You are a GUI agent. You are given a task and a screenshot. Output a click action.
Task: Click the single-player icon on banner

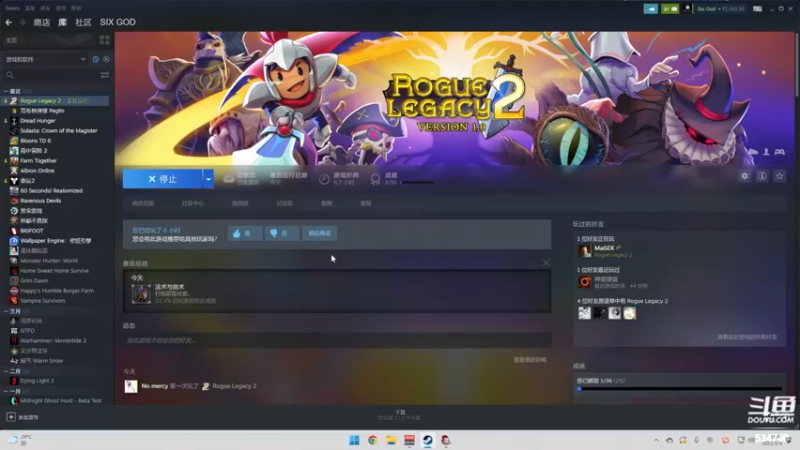coord(766,152)
